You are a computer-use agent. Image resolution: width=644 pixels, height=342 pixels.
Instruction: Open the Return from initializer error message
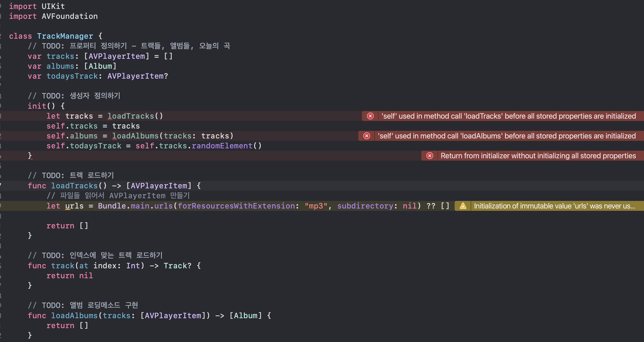coord(538,156)
